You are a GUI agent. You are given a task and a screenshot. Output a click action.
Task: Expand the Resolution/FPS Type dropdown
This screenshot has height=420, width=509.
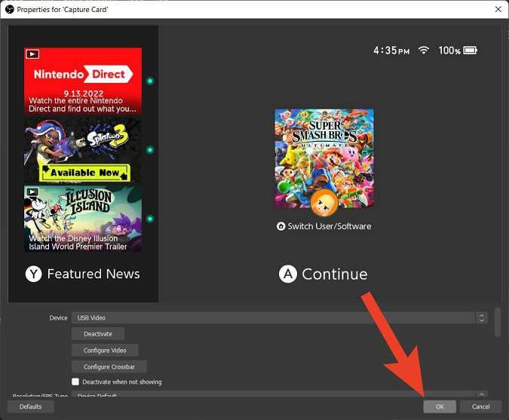coord(273,395)
